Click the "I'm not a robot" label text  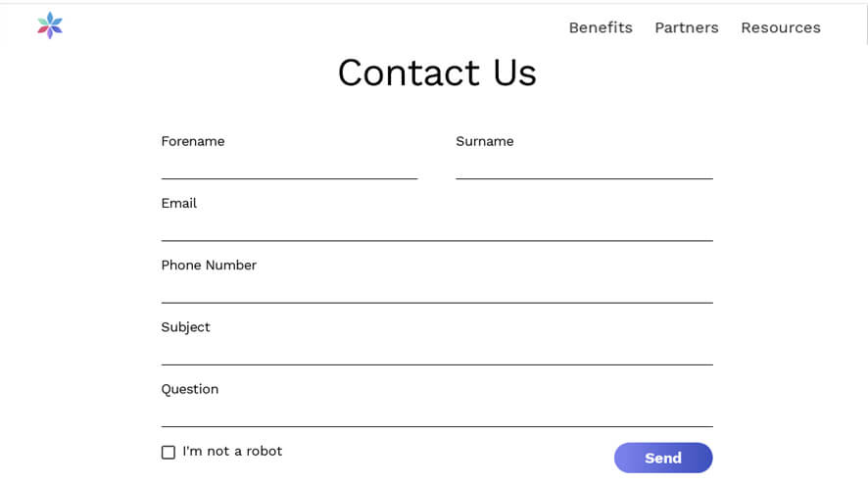[x=232, y=452]
